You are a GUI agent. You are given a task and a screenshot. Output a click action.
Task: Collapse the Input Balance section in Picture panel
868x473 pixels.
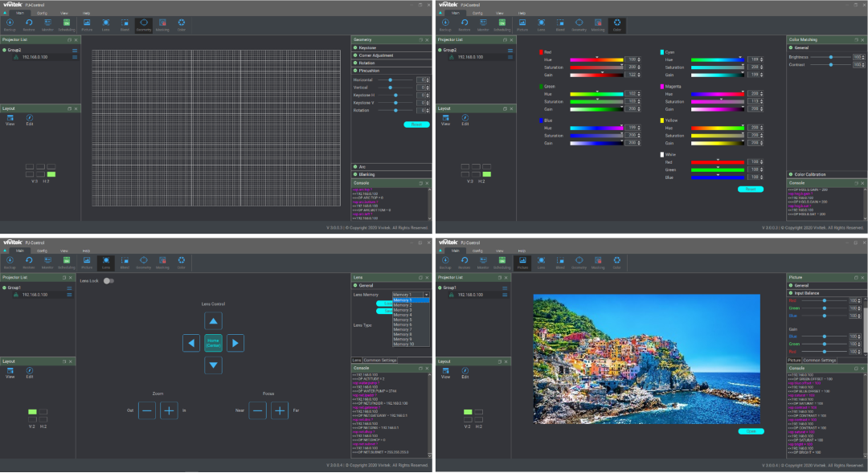[808, 293]
